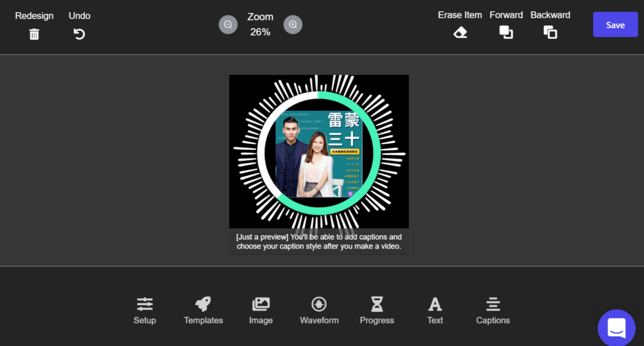Click the Erase Item label

460,15
